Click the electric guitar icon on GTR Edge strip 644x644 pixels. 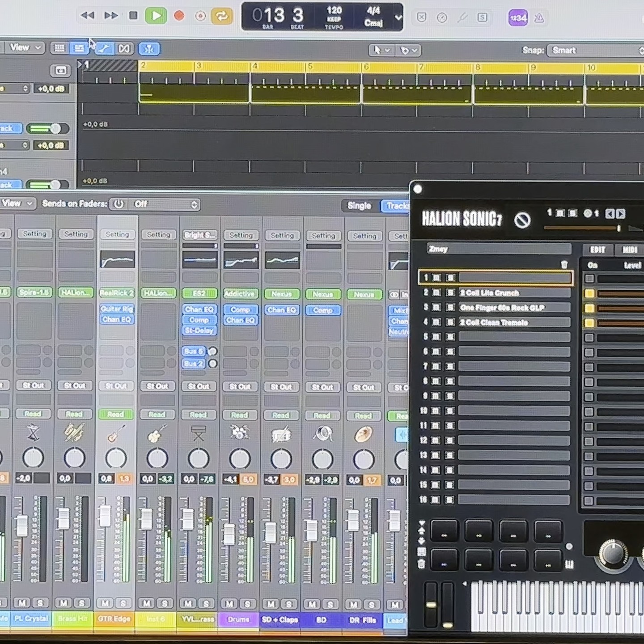coord(116,432)
